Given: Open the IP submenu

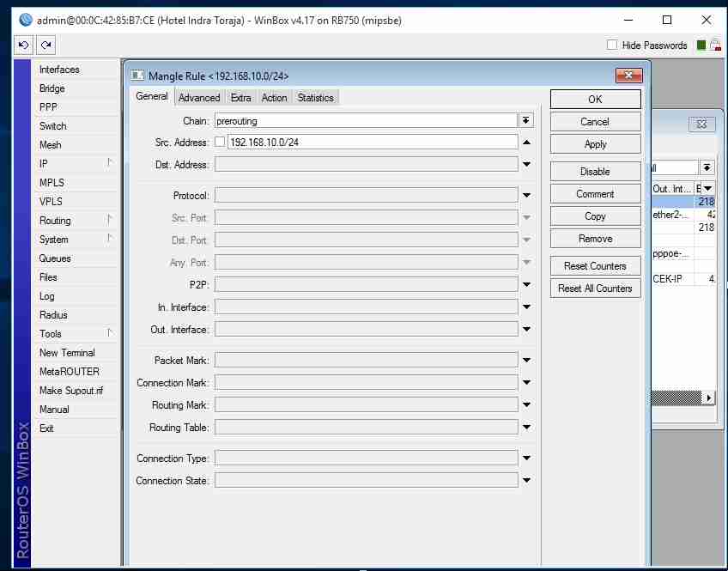Looking at the screenshot, I should coord(76,164).
